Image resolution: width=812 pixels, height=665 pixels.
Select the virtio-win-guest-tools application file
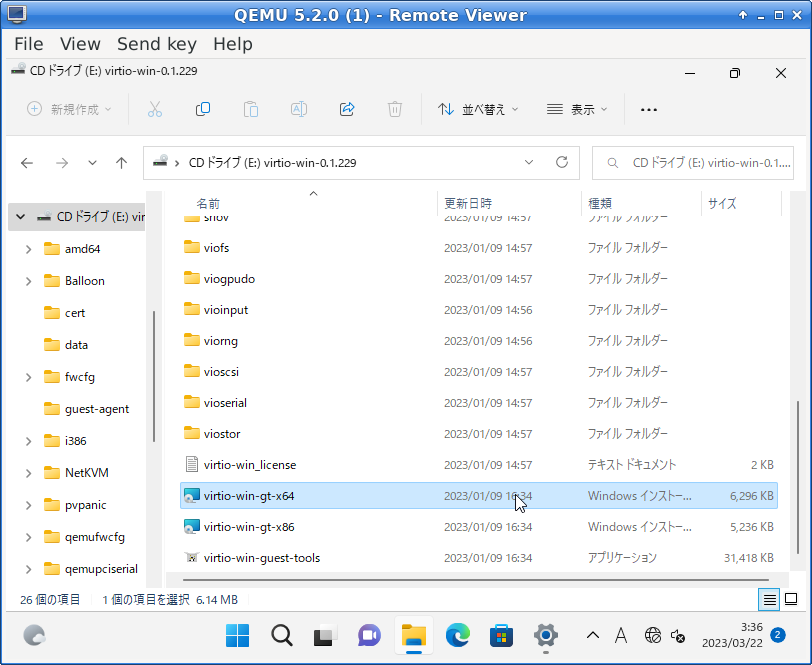(261, 558)
